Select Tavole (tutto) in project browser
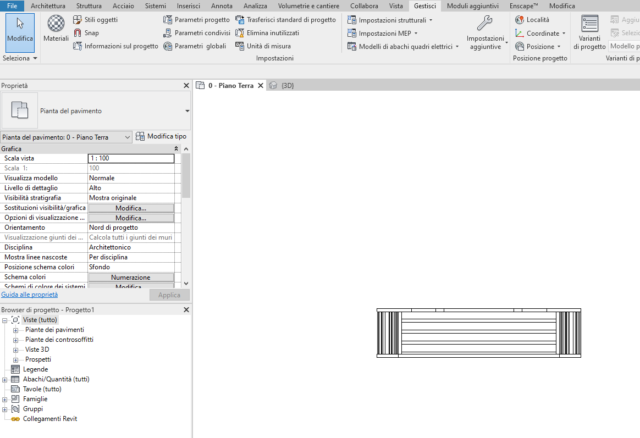The width and height of the screenshot is (640, 438). [x=42, y=389]
